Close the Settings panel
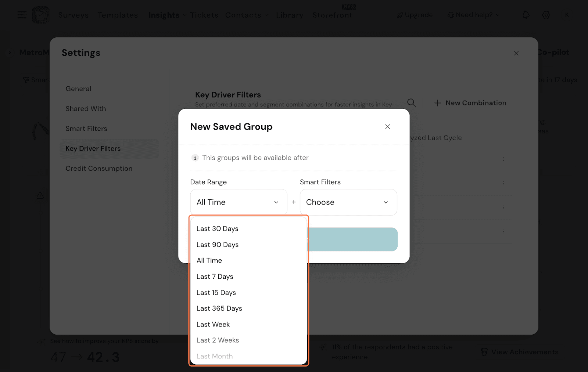Image resolution: width=588 pixels, height=372 pixels. 516,53
